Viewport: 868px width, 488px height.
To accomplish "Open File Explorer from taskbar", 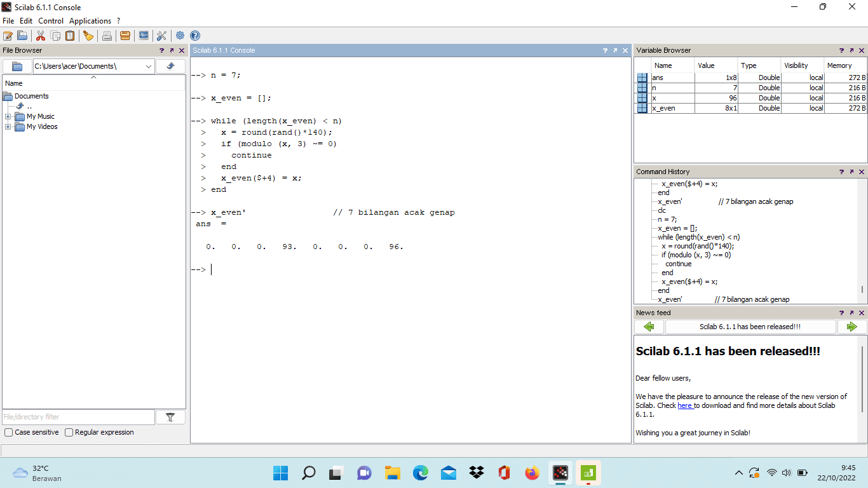I will tap(392, 473).
